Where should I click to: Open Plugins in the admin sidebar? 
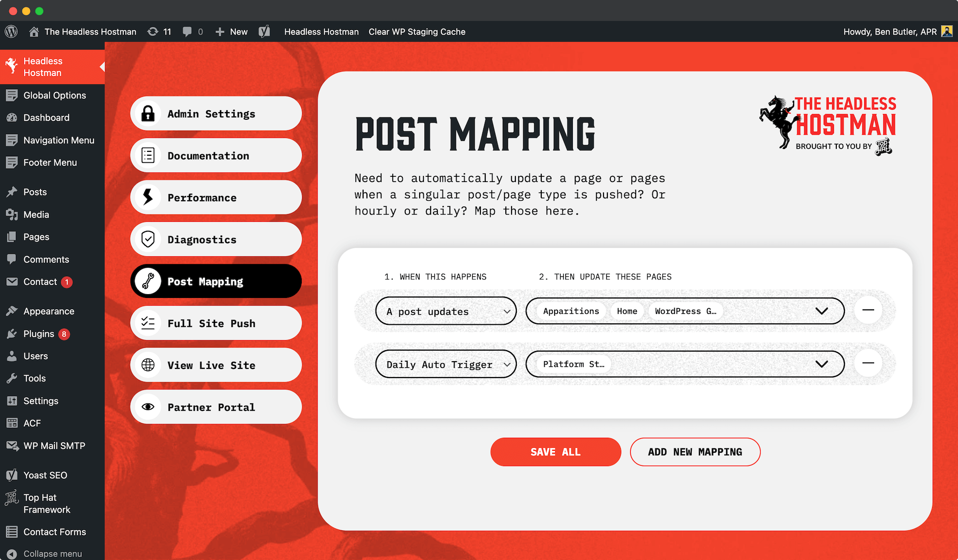point(39,334)
